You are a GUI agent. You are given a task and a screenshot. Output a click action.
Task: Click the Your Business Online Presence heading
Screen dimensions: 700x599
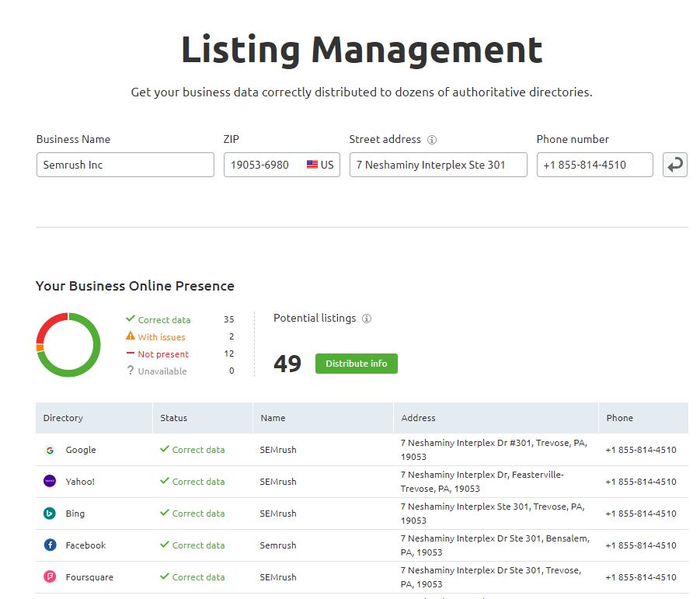135,286
